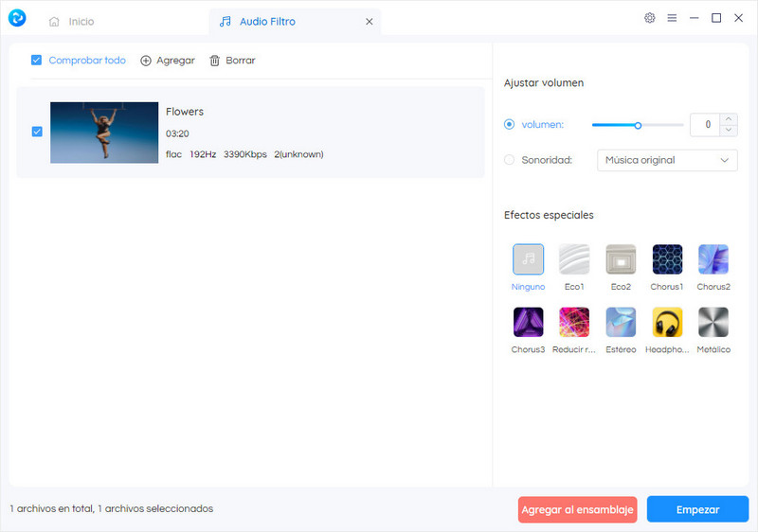
Task: Toggle the Comprobar todo checkbox
Action: 36,61
